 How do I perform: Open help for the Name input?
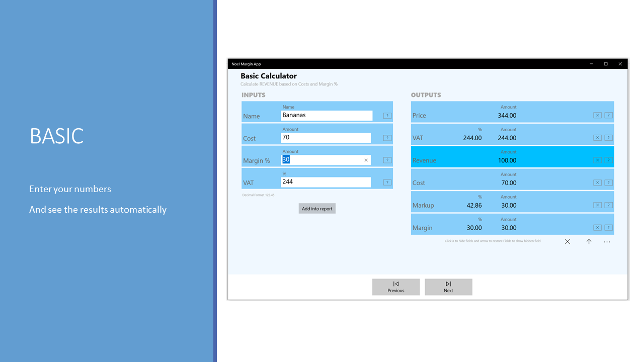pos(387,116)
